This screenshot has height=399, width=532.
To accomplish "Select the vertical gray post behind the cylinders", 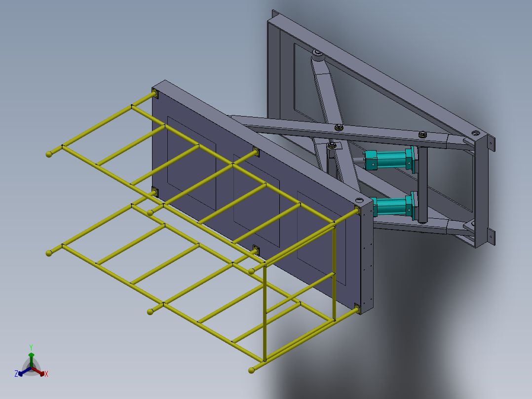I will [423, 185].
